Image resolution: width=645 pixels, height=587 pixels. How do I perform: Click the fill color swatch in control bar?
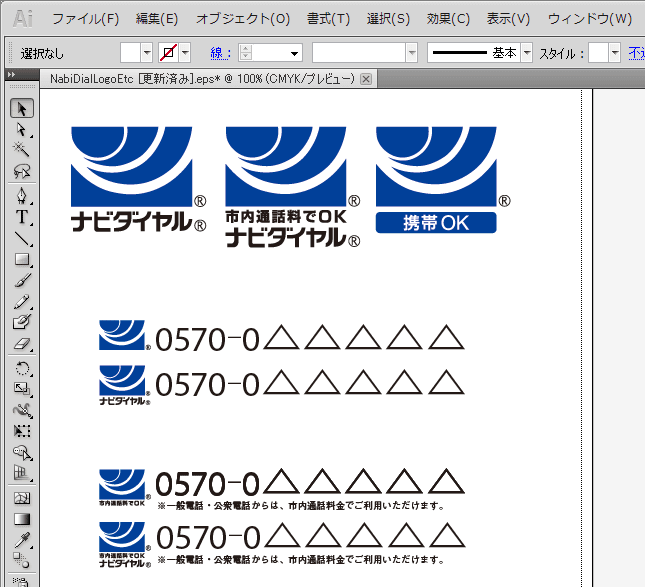pyautogui.click(x=130, y=53)
